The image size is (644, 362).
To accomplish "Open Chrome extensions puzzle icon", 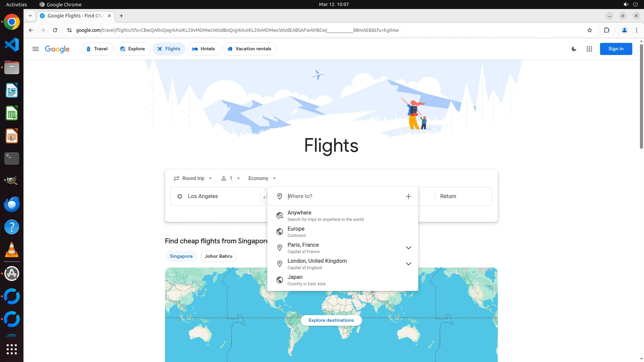I will point(606,30).
